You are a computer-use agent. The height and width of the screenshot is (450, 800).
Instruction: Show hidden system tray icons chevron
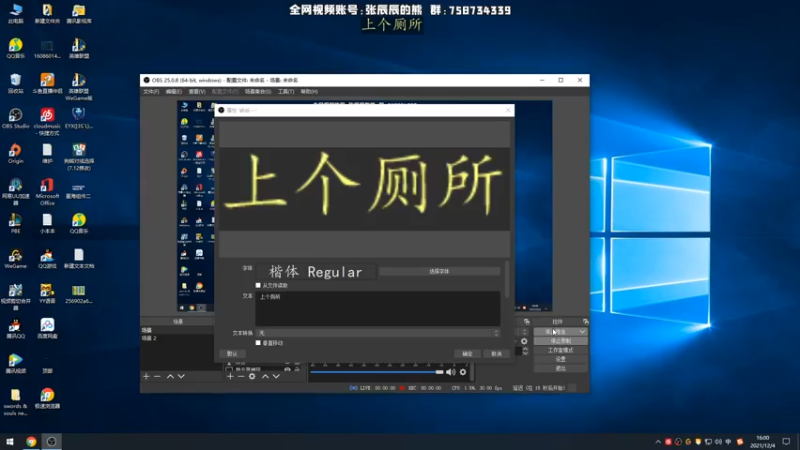658,442
